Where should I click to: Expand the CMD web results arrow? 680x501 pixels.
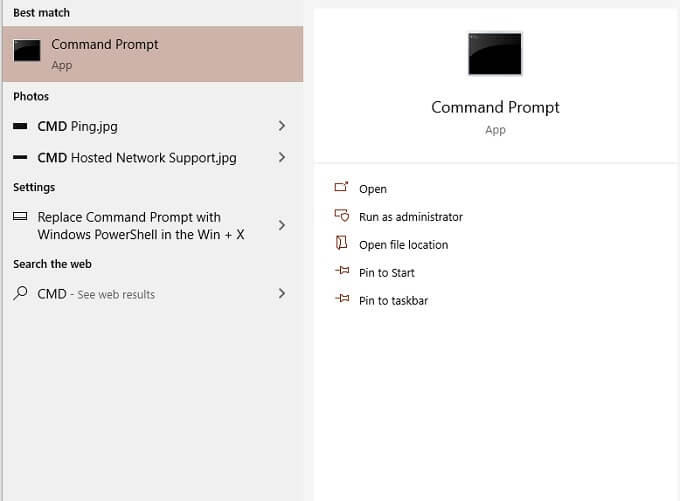coord(282,293)
